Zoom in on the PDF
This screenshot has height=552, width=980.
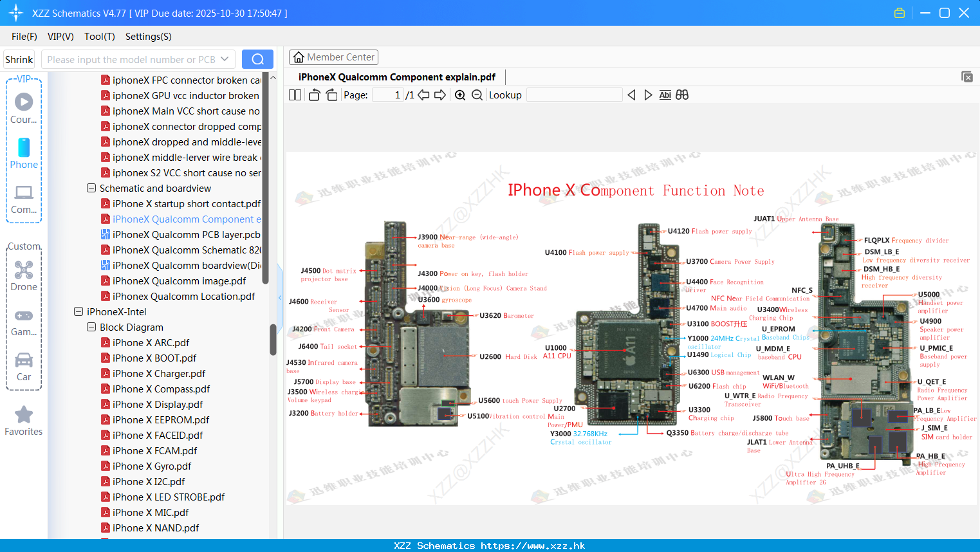pos(460,95)
